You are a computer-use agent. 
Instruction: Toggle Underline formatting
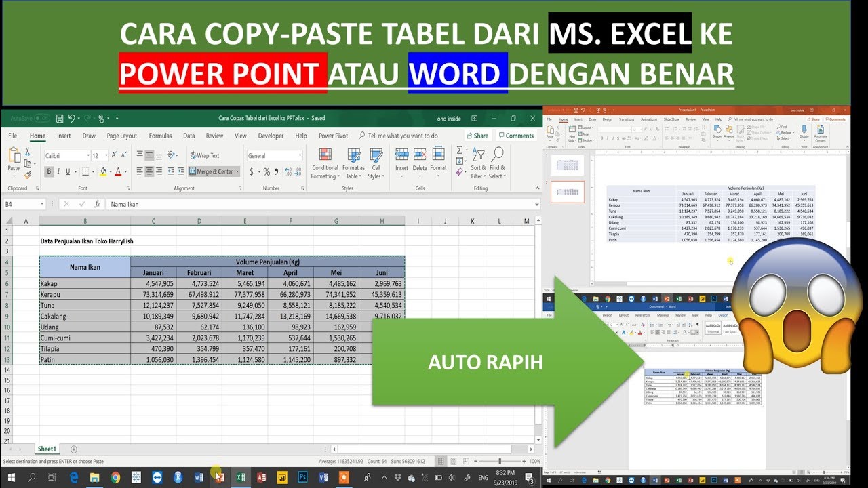[68, 171]
